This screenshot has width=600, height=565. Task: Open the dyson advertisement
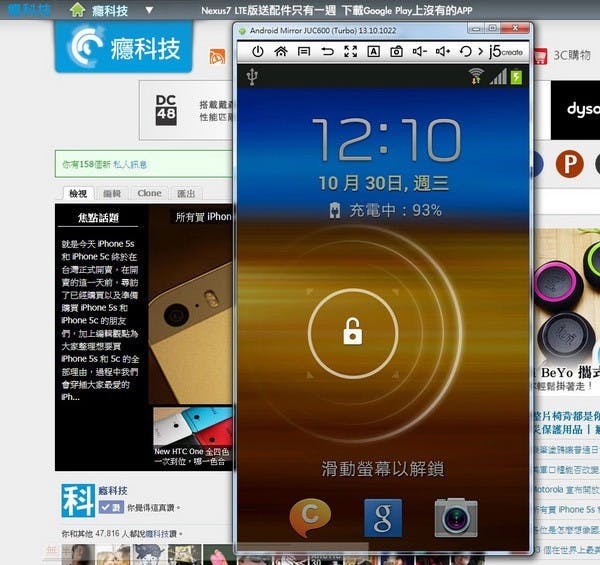pos(576,110)
